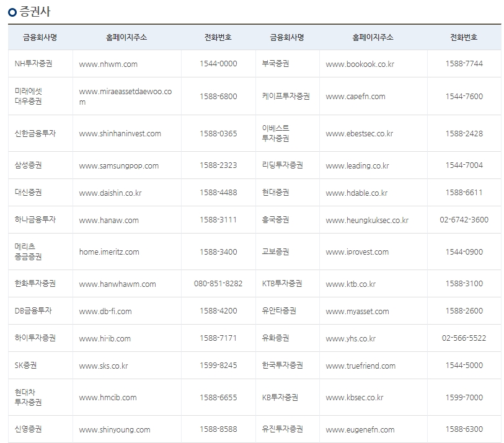Click www.sks.co.kr address
The width and height of the screenshot is (504, 443).
pyautogui.click(x=104, y=366)
